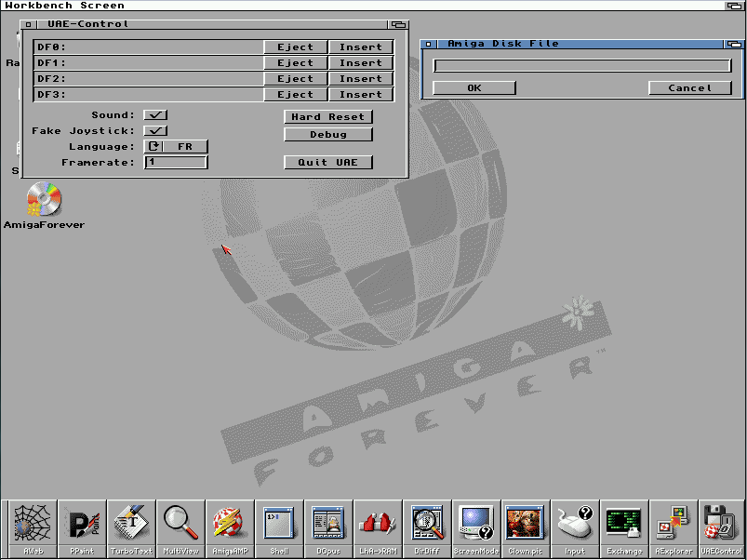
Task: Eject disk from DF2
Action: (296, 78)
